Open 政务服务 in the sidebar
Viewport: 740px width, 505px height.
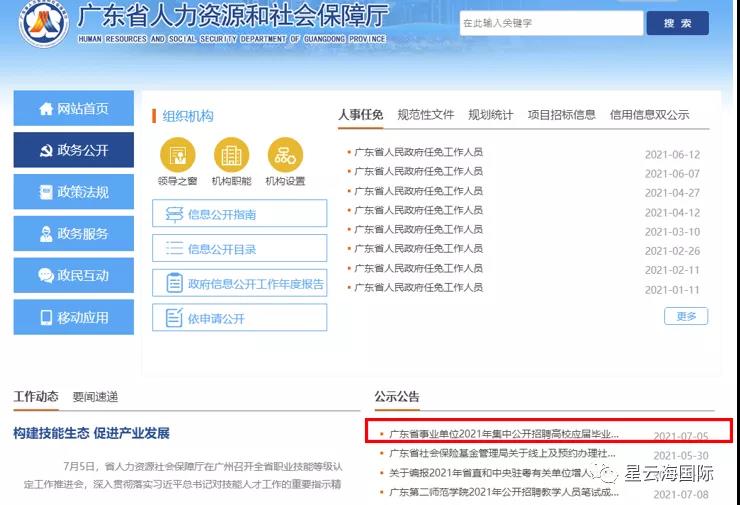(74, 234)
